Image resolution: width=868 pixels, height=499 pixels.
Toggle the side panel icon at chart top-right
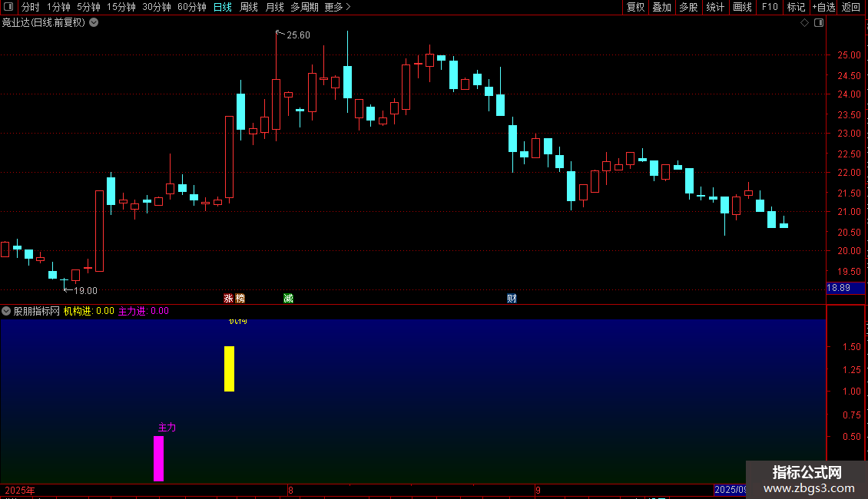(x=819, y=23)
